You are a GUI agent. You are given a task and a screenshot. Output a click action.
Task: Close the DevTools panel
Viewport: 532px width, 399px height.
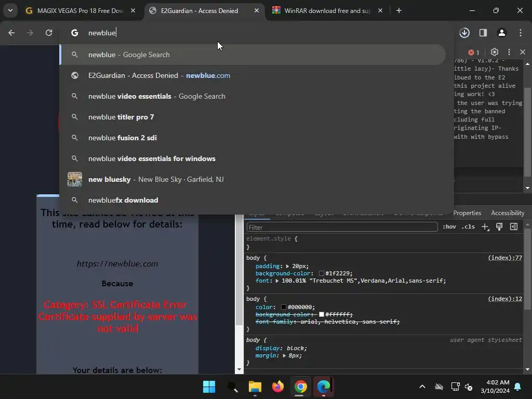[x=523, y=52]
